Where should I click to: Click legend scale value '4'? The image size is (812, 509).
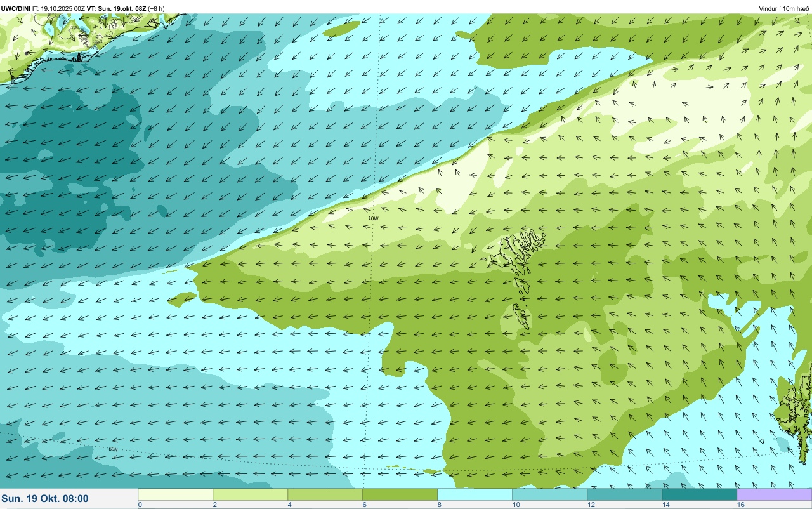tap(289, 505)
